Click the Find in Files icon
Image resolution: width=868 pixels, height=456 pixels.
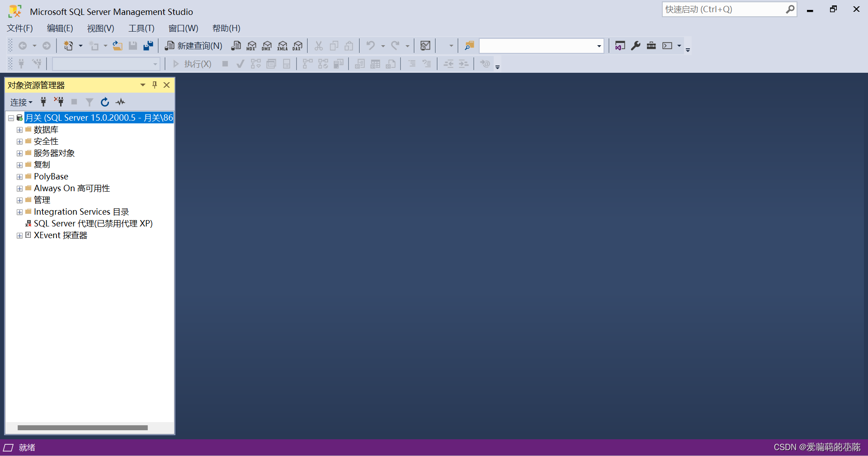coord(469,46)
